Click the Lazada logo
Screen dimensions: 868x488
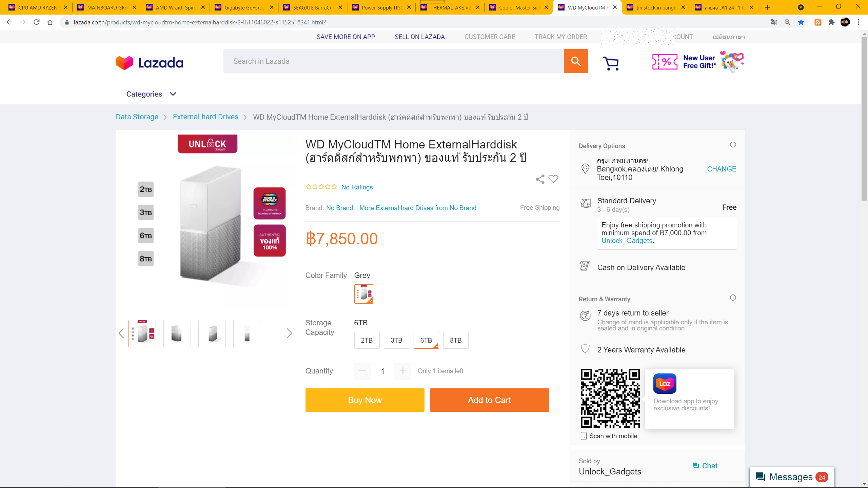click(x=149, y=63)
